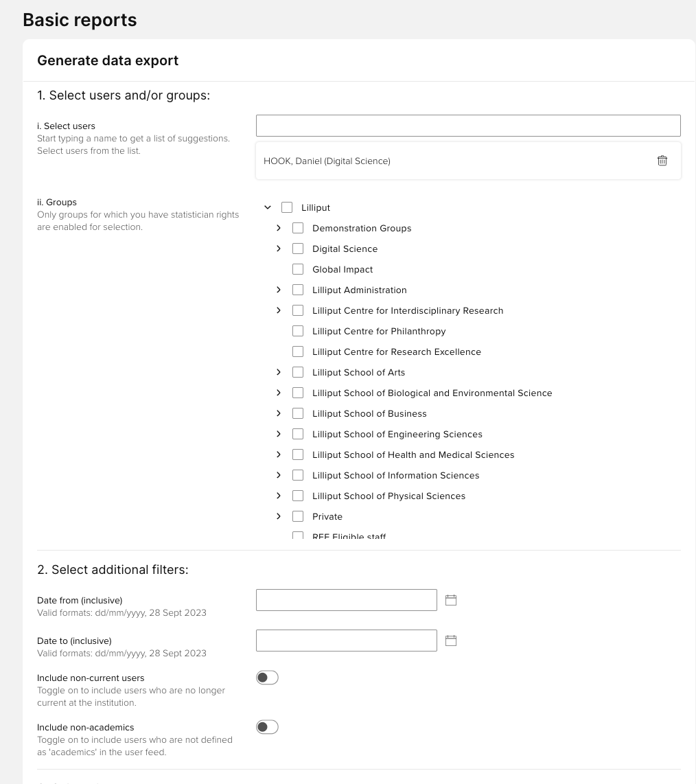This screenshot has height=784, width=696.
Task: Expand Lilliput School of Engineering Sciences
Action: (x=279, y=434)
